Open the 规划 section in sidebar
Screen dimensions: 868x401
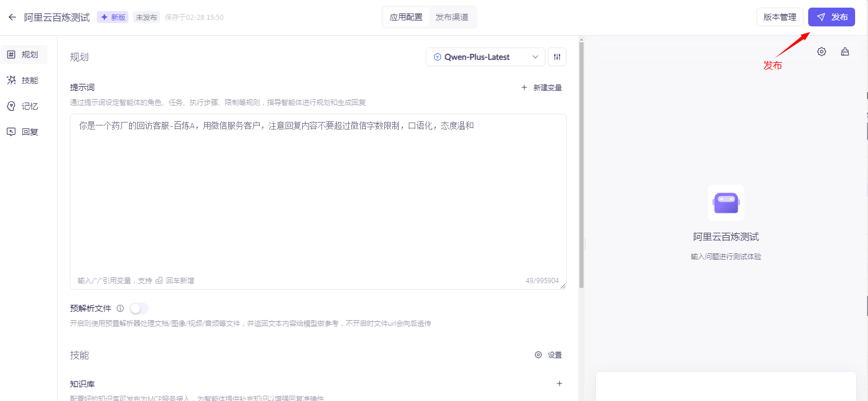[x=23, y=55]
